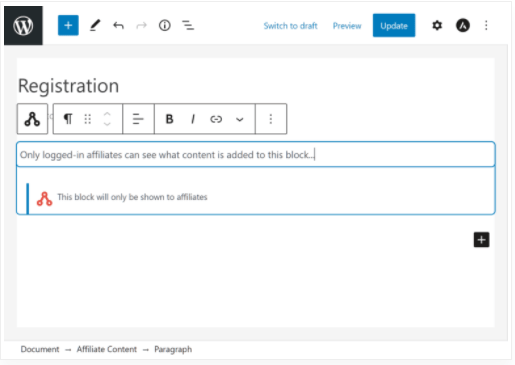This screenshot has width=515, height=365.
Task: Toggle italic formatting
Action: click(193, 119)
